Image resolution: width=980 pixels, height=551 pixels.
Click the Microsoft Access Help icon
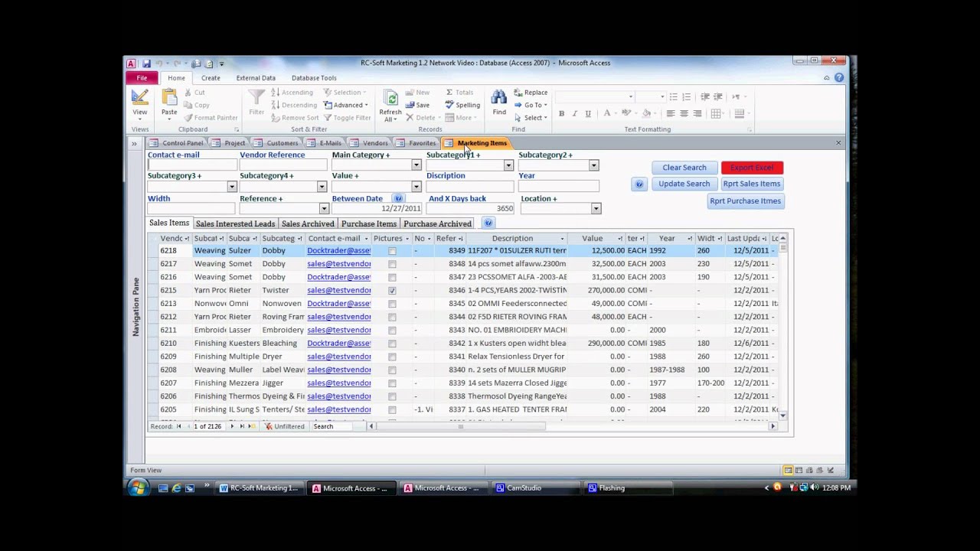(839, 78)
